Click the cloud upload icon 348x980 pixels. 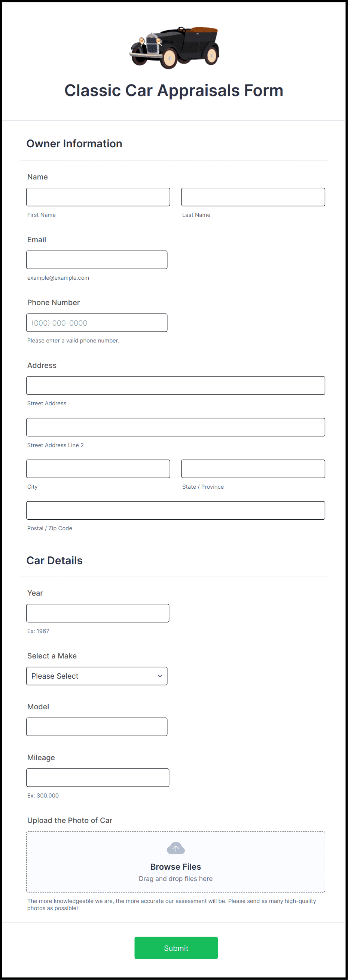coord(175,848)
